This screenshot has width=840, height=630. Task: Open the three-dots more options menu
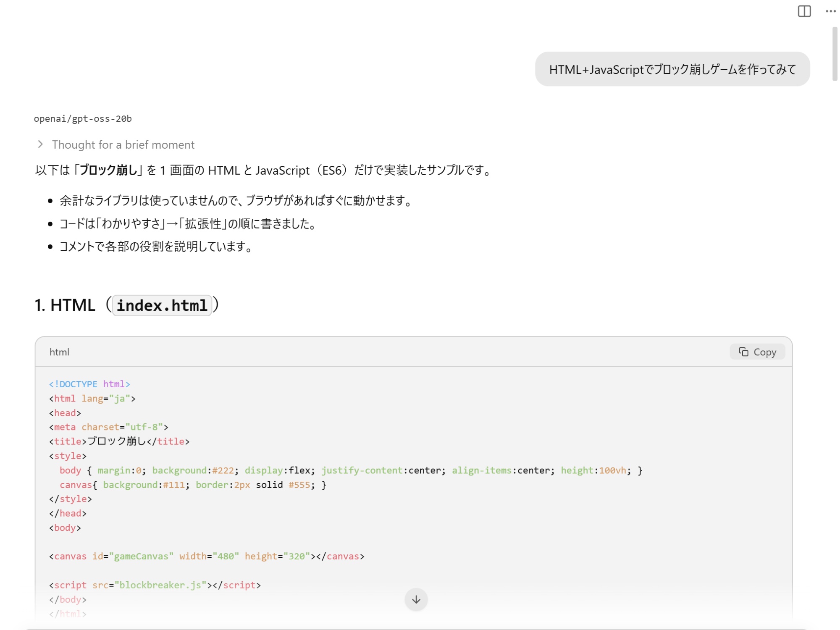830,11
